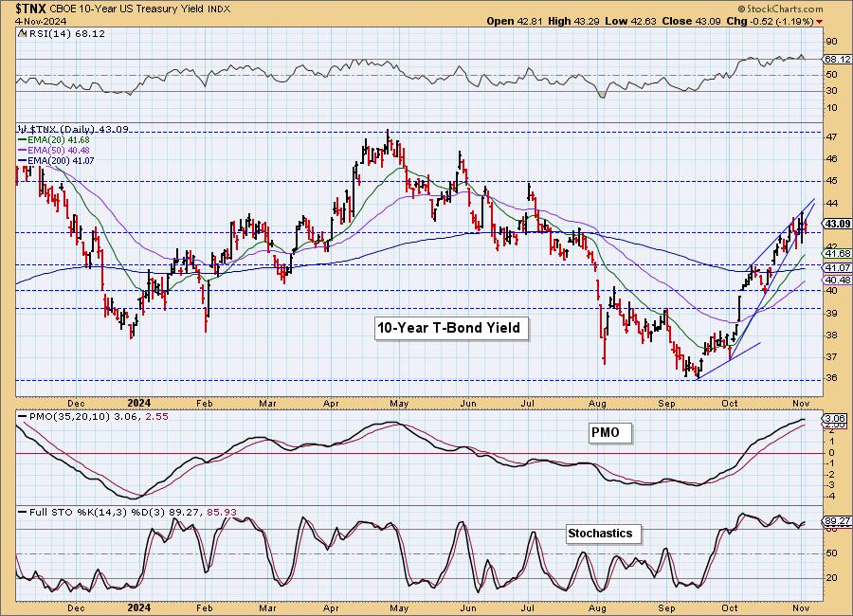The width and height of the screenshot is (853, 616).
Task: Click the 47 price axis label
Action: coord(832,136)
